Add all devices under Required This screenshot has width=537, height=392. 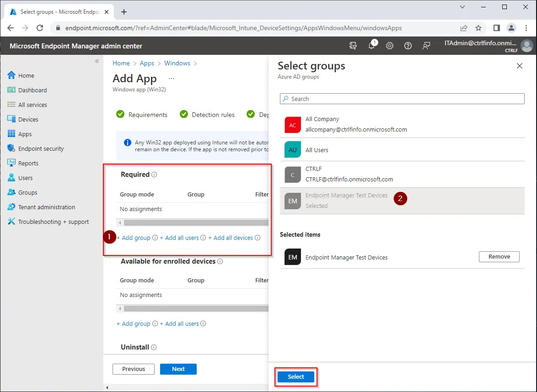231,238
